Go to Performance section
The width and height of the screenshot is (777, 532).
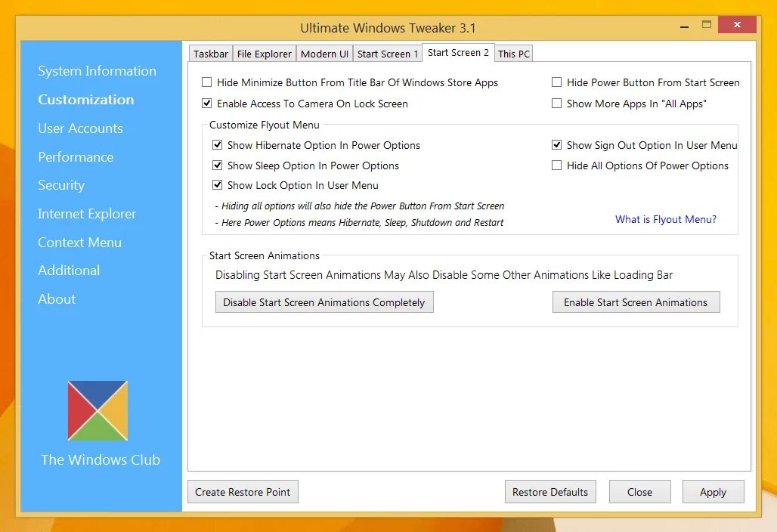click(x=76, y=157)
